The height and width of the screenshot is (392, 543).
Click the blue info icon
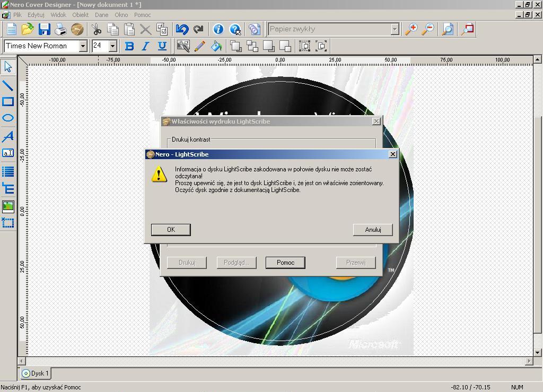[218, 29]
